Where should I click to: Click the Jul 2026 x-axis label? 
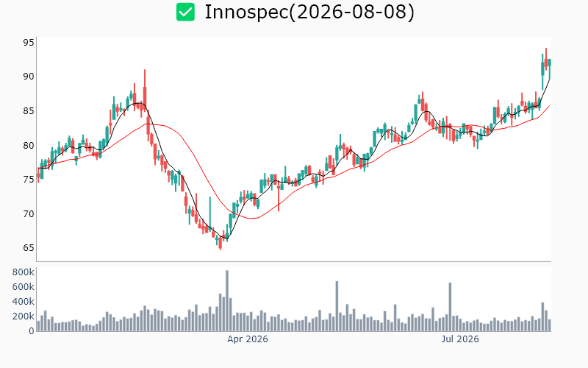click(460, 339)
